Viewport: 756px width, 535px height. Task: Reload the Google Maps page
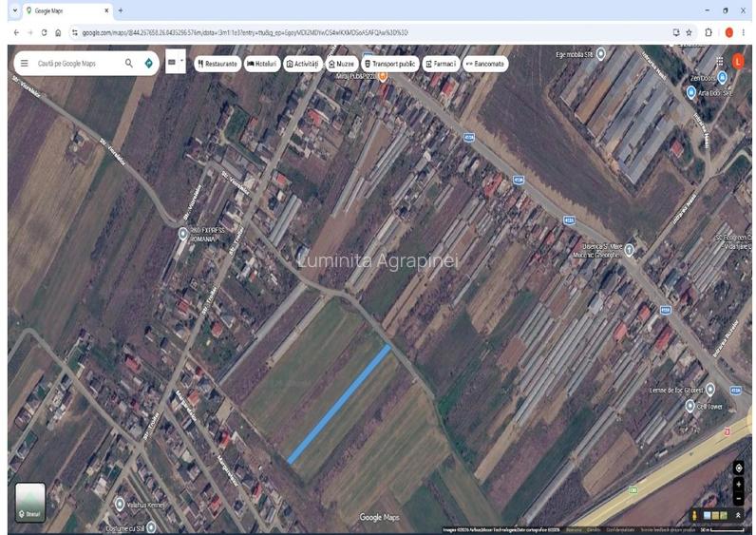click(44, 32)
